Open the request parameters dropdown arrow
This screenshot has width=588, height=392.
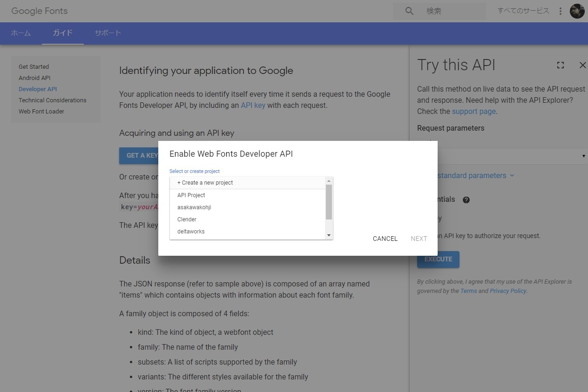point(583,156)
